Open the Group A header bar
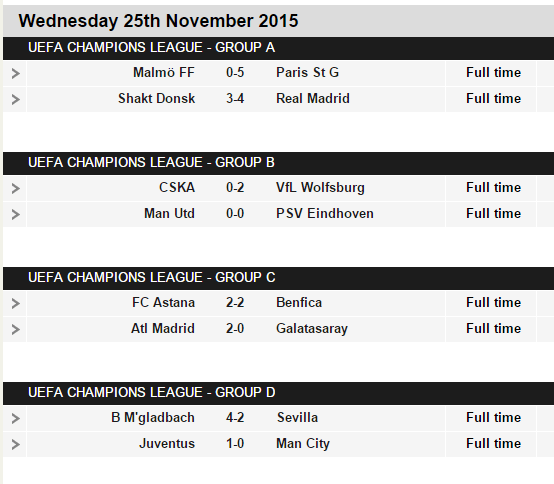 (x=278, y=48)
